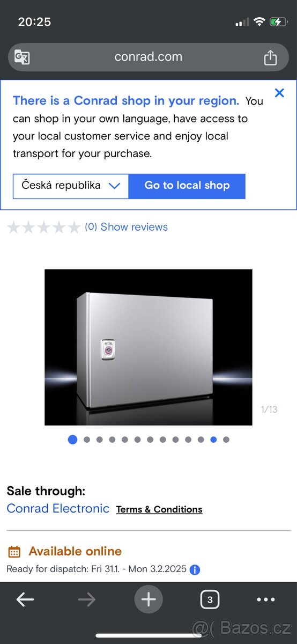Go back using the left arrow
297x644 pixels.
tap(25, 599)
